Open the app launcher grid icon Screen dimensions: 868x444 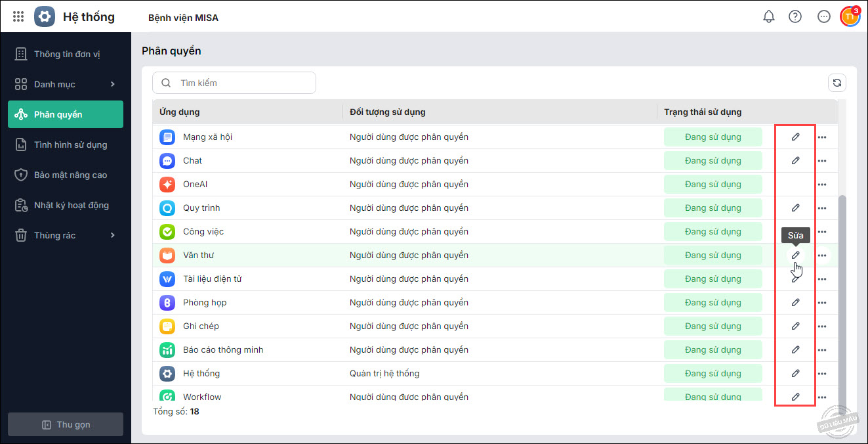[18, 16]
